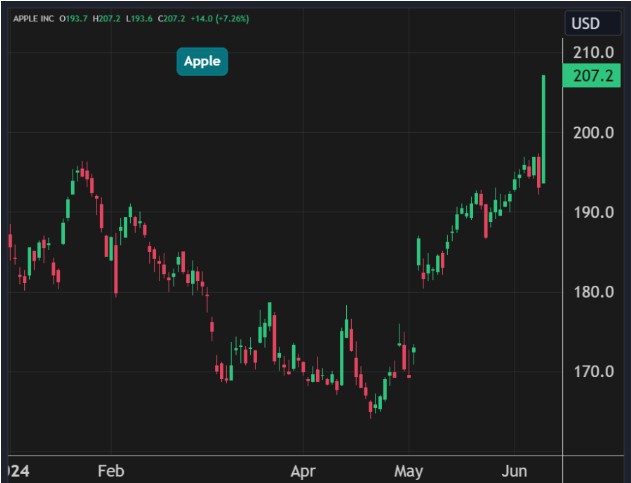
Task: Click the high value H207.2
Action: [x=106, y=19]
